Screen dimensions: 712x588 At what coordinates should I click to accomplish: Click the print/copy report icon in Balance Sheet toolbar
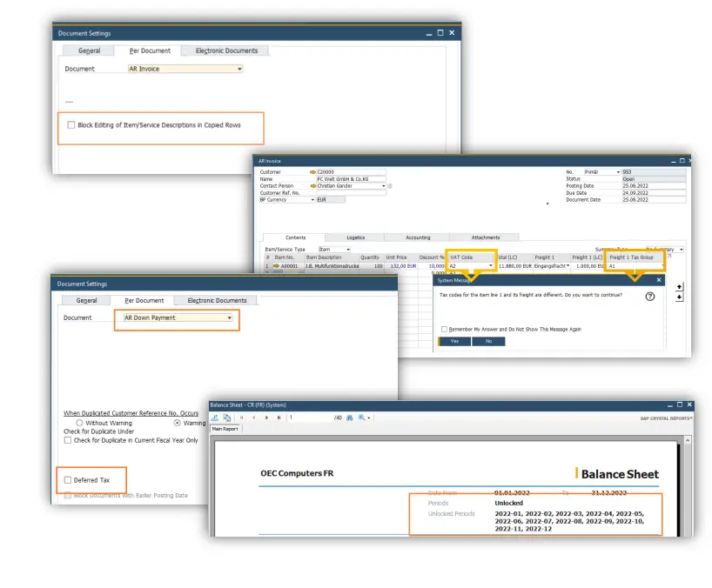pos(226,418)
